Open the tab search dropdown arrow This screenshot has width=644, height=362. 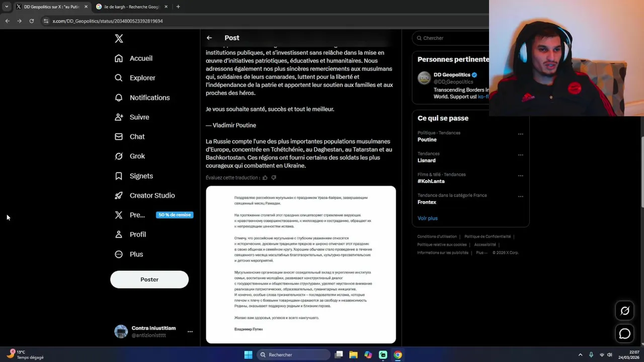pyautogui.click(x=7, y=7)
